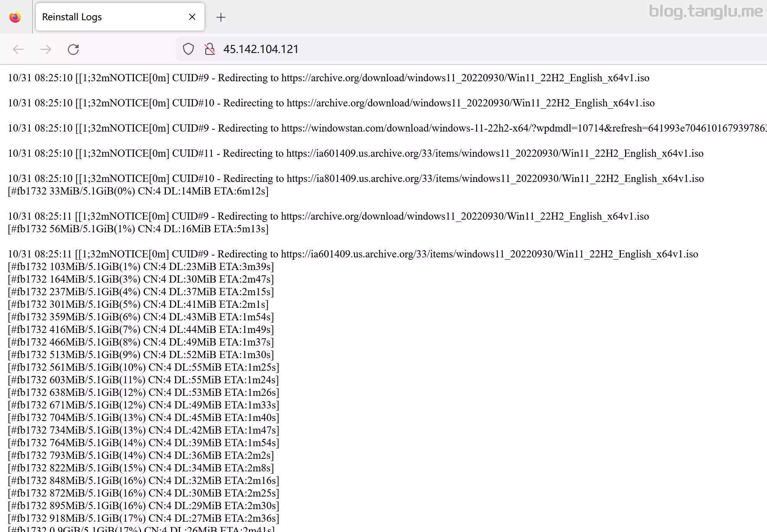Click the 918MiB progress line at 17%
Screen dimensions: 767x532
(143, 518)
